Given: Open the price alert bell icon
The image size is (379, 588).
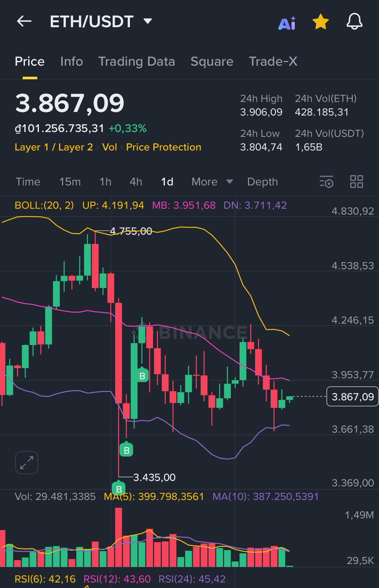Looking at the screenshot, I should pyautogui.click(x=354, y=22).
